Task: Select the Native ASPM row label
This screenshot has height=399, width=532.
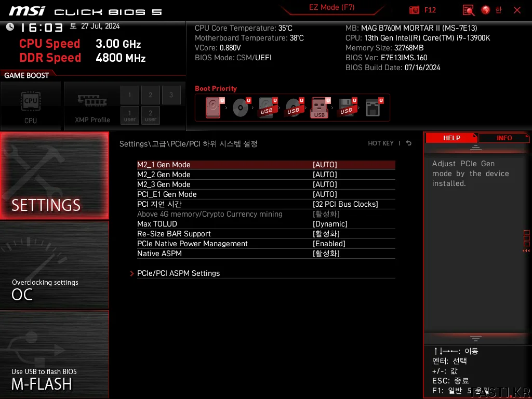Action: pyautogui.click(x=159, y=254)
